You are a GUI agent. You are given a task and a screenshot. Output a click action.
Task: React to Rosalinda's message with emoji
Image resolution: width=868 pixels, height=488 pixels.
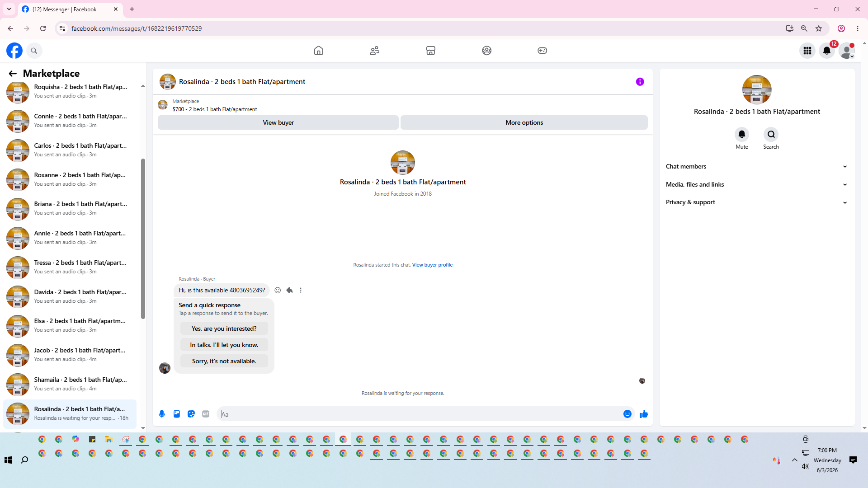pos(278,290)
